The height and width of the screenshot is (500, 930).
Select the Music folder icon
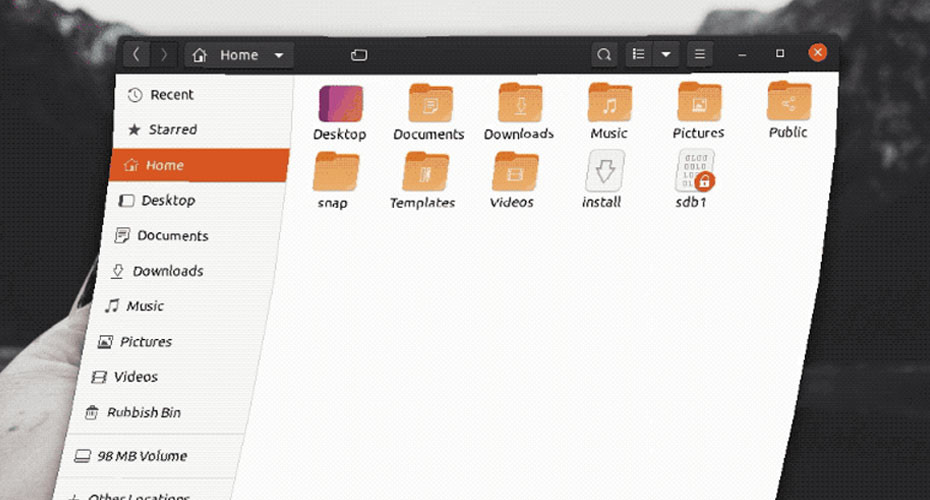click(610, 103)
